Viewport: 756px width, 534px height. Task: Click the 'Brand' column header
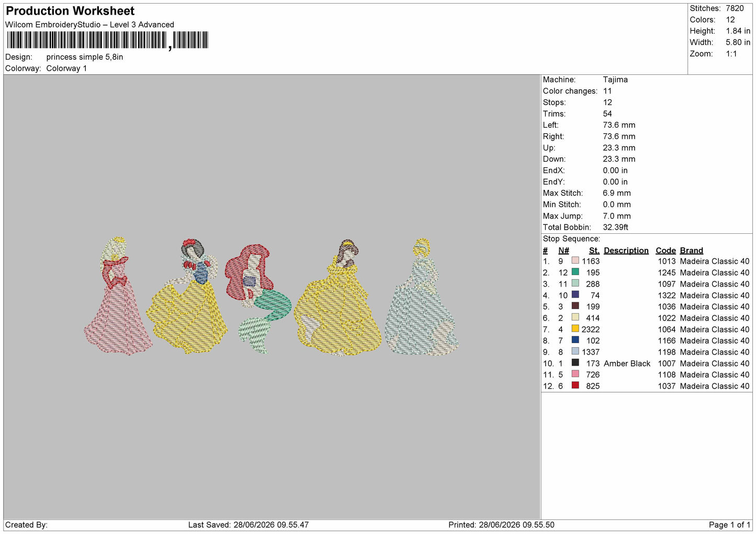692,251
